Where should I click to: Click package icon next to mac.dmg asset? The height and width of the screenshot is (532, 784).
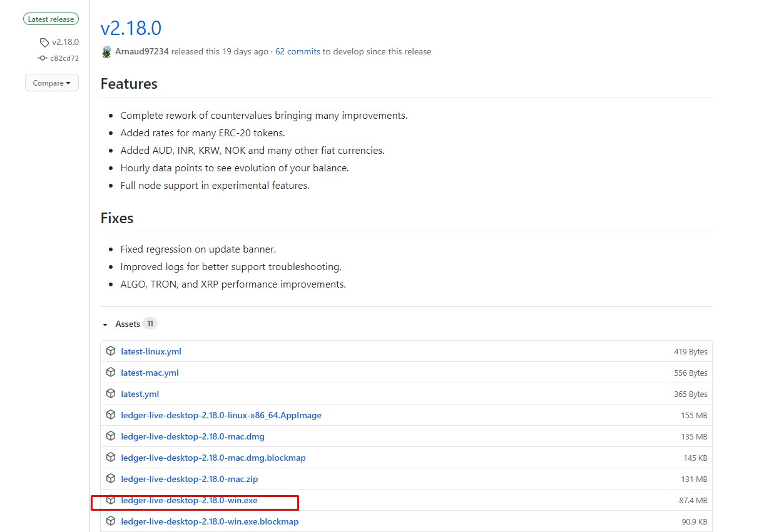pos(111,436)
